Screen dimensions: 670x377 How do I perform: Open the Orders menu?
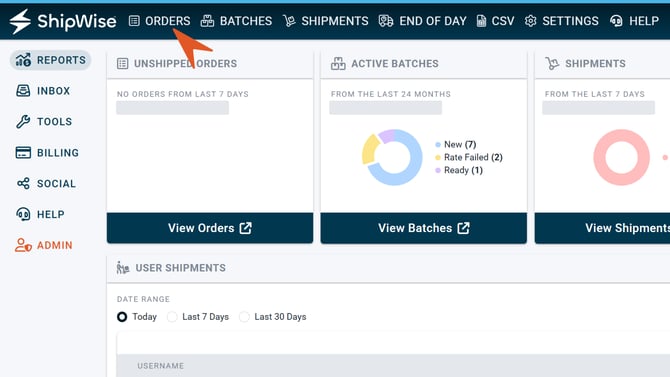(159, 21)
